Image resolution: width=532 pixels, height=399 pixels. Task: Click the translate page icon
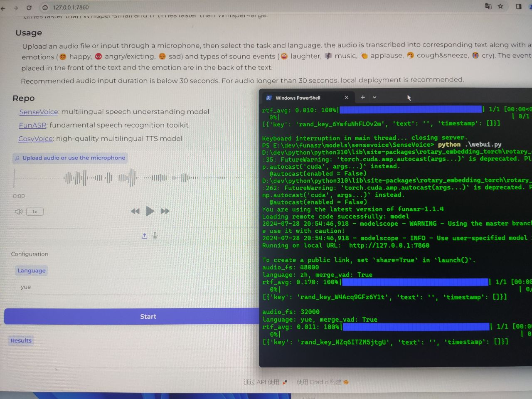coord(488,6)
